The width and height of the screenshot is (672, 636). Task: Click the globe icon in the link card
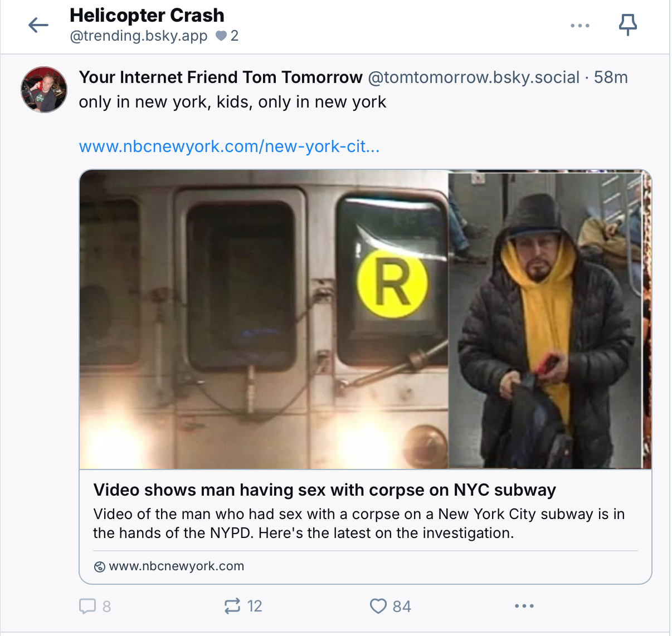100,567
